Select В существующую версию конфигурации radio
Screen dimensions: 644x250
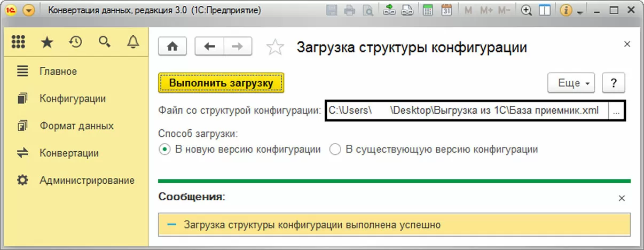pos(434,150)
